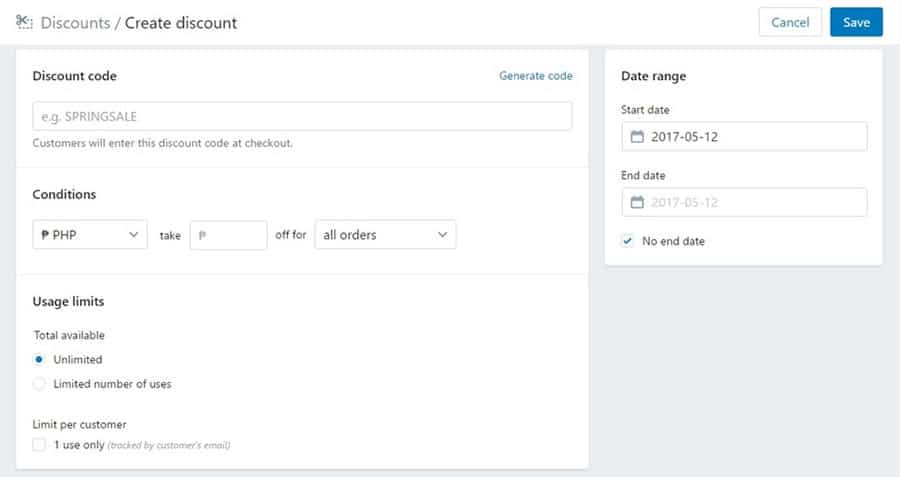Screen dimensions: 900x477
Task: Click the Discounts scissors icon in header
Action: pos(24,22)
